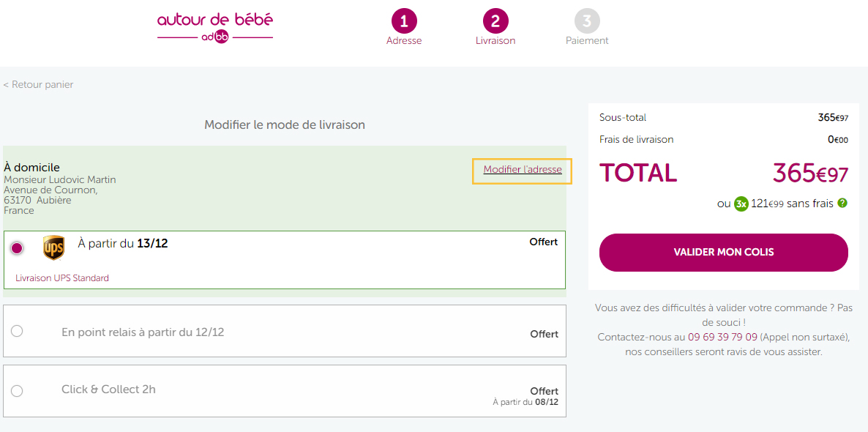Click the 'Frais de livraison' label
Viewport: 868px width, 432px height.
[637, 140]
